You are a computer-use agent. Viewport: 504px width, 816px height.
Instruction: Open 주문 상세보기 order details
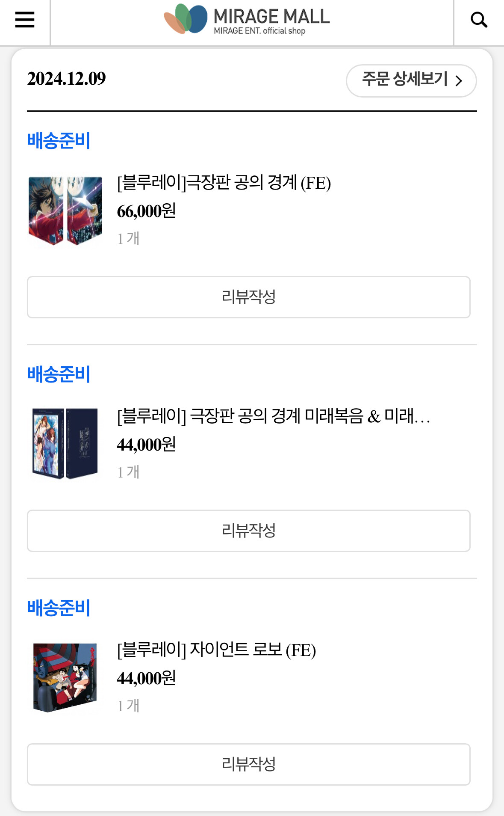coord(411,80)
